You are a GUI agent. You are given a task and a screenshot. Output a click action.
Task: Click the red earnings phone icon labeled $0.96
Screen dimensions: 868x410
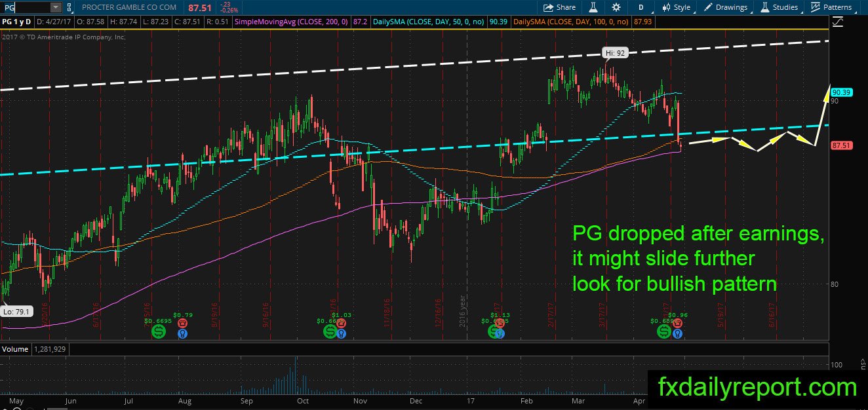(677, 324)
